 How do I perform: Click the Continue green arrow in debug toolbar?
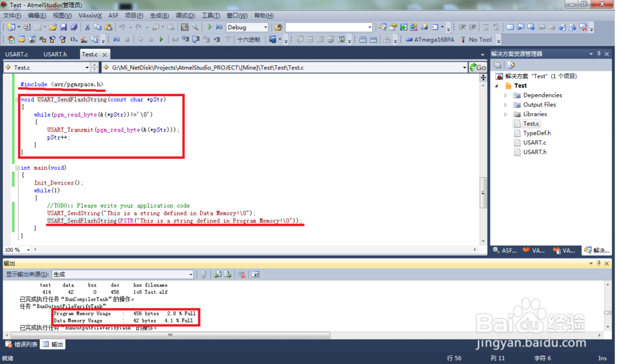click(161, 40)
